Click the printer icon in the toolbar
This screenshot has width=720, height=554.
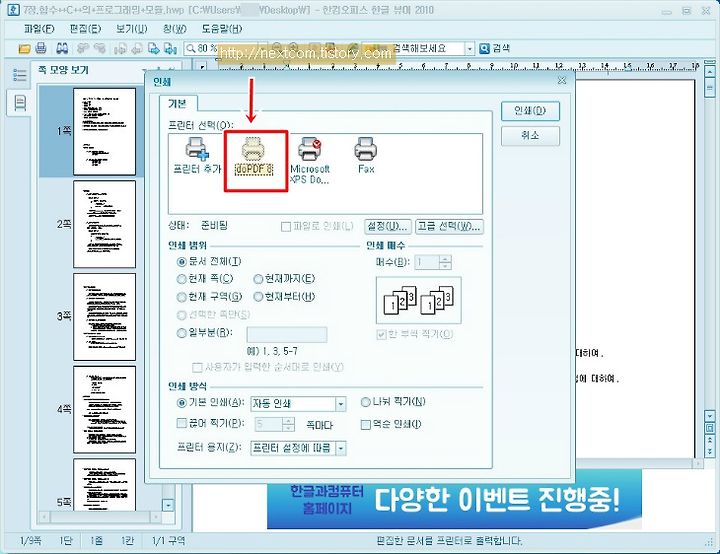[x=41, y=48]
